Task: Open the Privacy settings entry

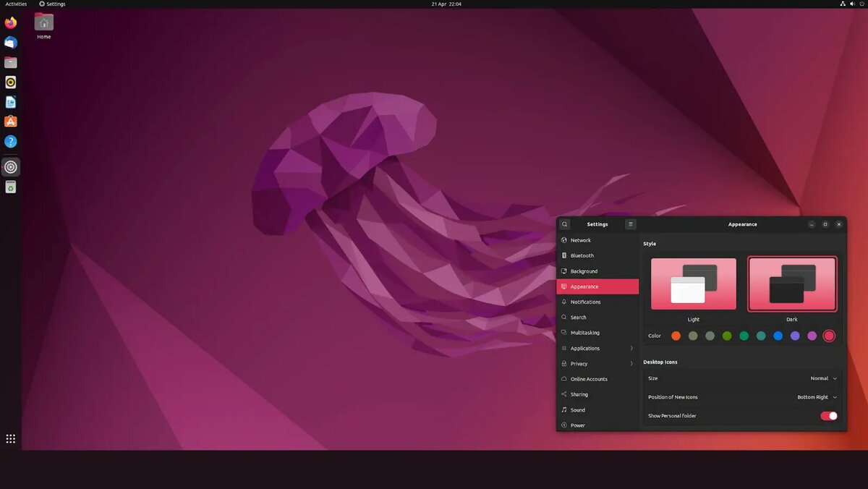Action: (x=579, y=363)
